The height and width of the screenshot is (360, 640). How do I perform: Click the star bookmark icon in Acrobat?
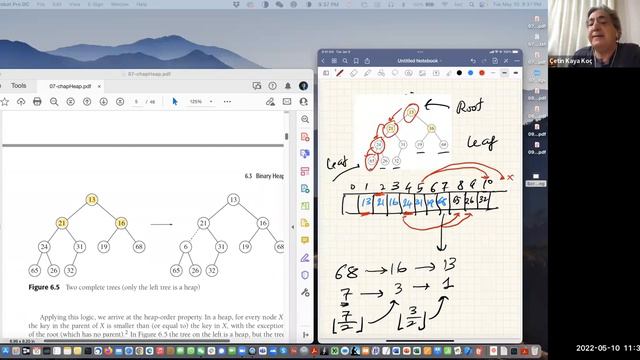pyautogui.click(x=4, y=102)
